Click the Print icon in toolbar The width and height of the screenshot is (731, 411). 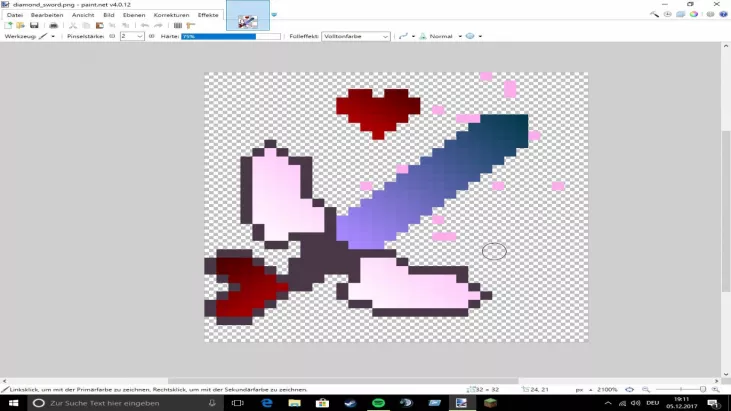[53, 25]
